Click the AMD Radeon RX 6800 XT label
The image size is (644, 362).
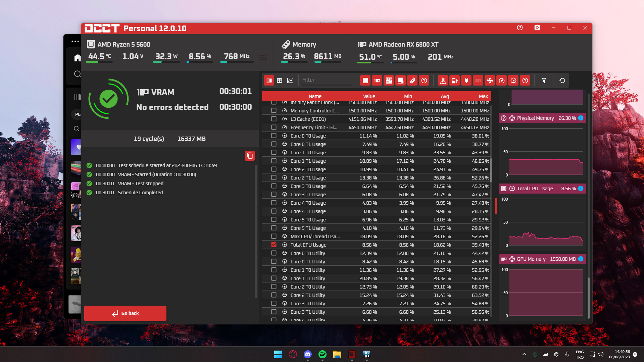click(403, 45)
